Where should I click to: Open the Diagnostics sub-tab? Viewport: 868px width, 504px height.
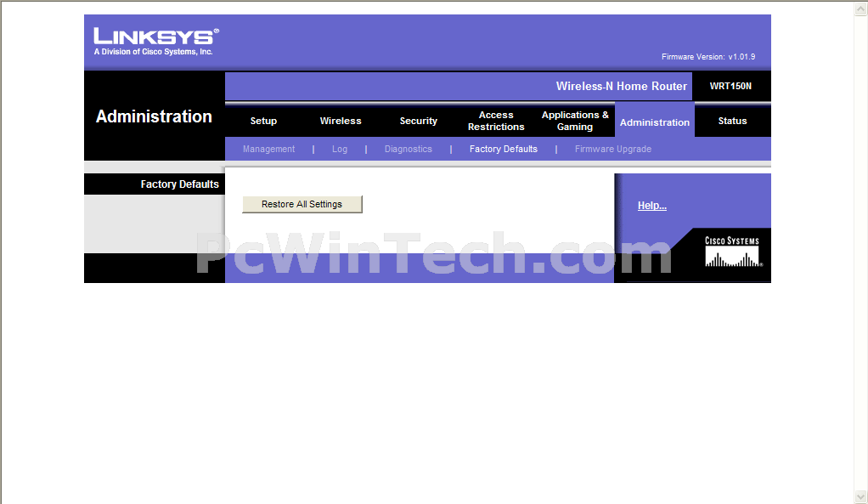pyautogui.click(x=409, y=149)
